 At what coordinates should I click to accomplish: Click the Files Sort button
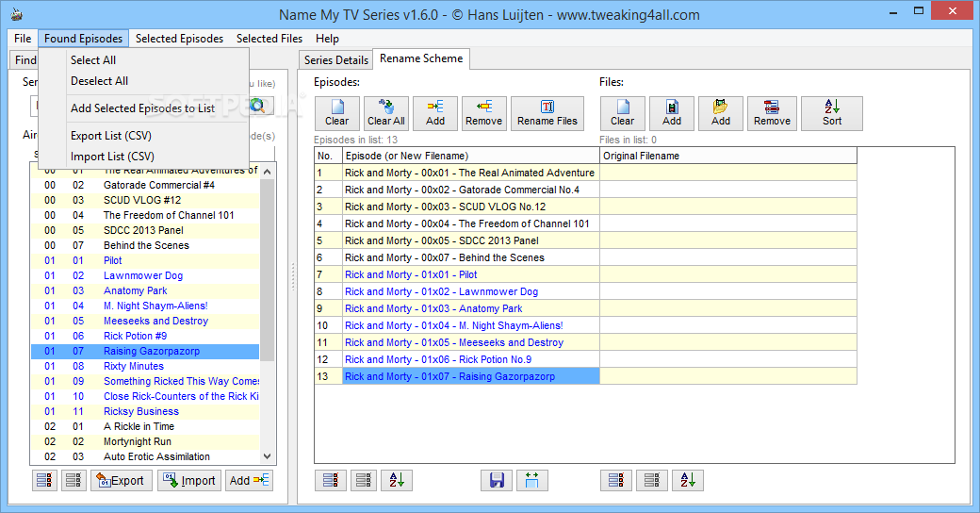coord(832,113)
